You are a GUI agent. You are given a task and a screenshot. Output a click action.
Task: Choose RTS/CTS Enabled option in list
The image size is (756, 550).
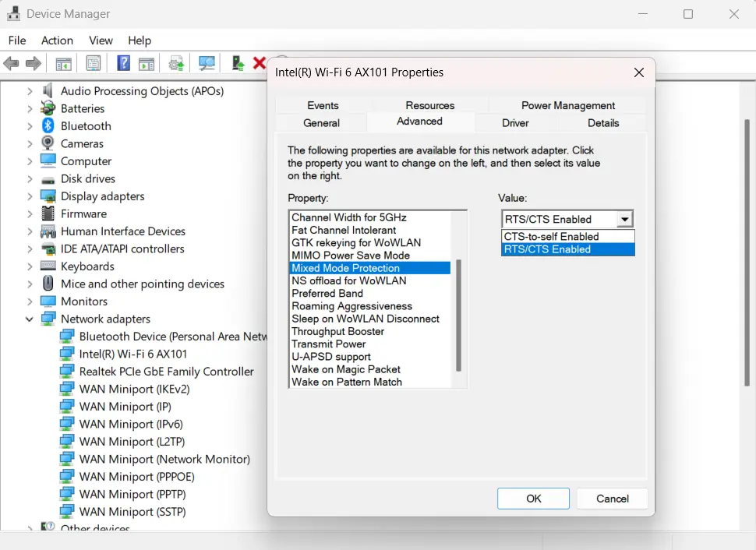pos(568,249)
